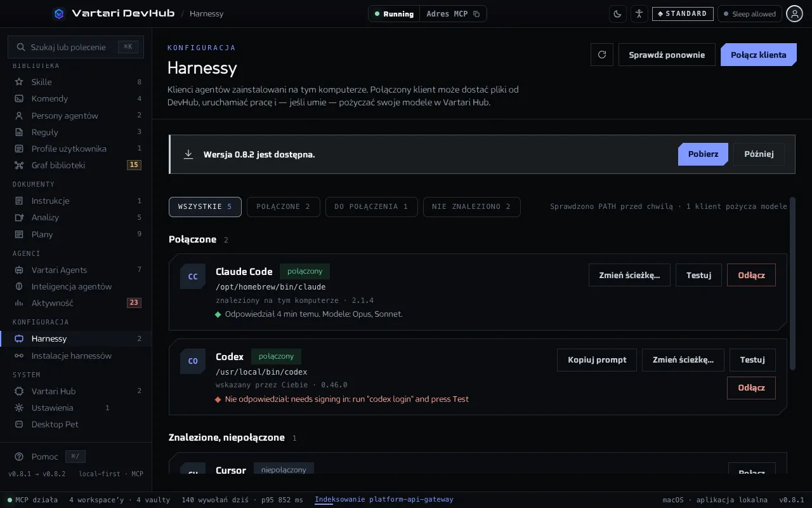This screenshot has width=812, height=508.
Task: Select the DO POŁĄCZENIA 1 filter tab
Action: pos(371,206)
